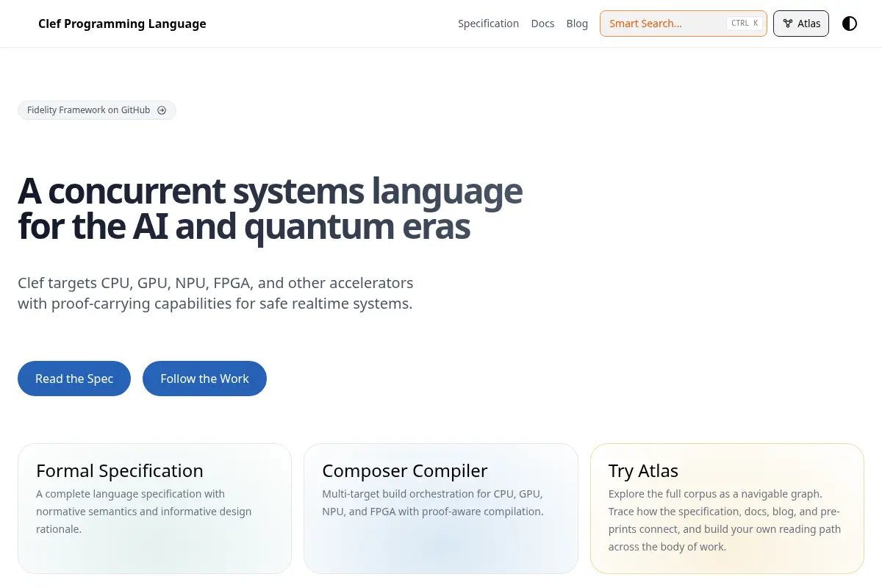Go to Clef Programming Language home title
The width and height of the screenshot is (882, 588).
122,24
